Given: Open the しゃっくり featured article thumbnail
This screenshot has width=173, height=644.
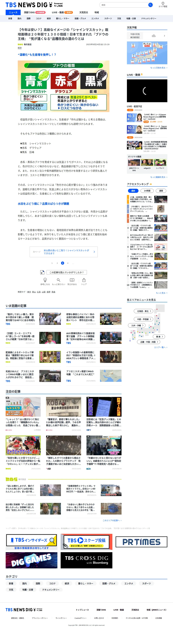Looking at the screenshot, I should point(23,407).
